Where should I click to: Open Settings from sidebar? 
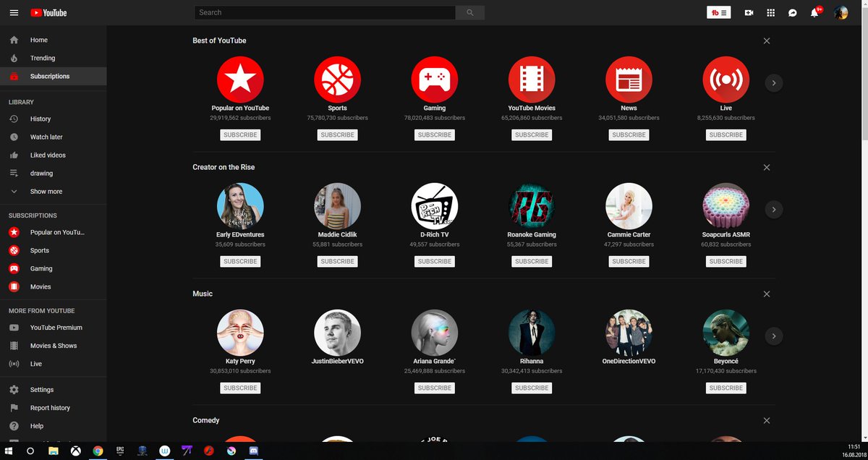pos(53,389)
